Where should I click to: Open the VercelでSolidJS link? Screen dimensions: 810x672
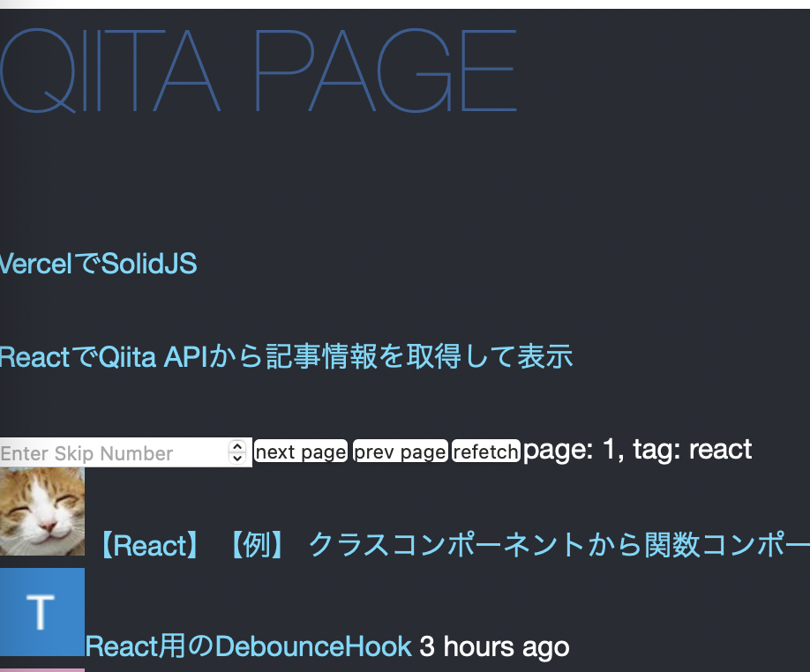[x=98, y=264]
